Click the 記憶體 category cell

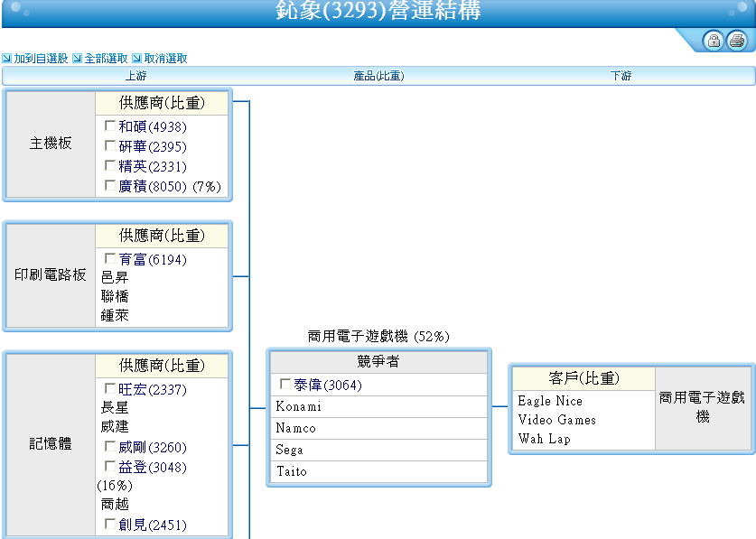[x=51, y=443]
